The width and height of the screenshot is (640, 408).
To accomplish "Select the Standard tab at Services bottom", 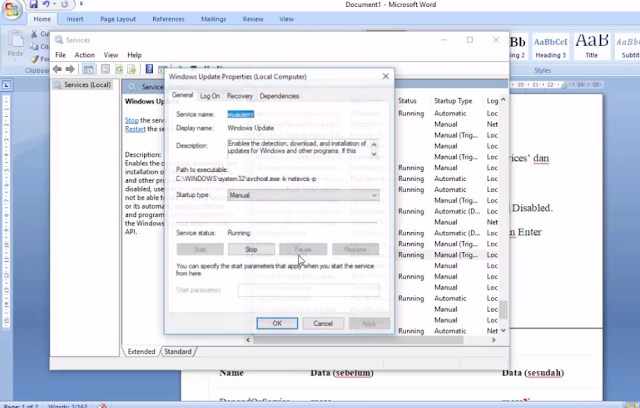I will (x=178, y=352).
